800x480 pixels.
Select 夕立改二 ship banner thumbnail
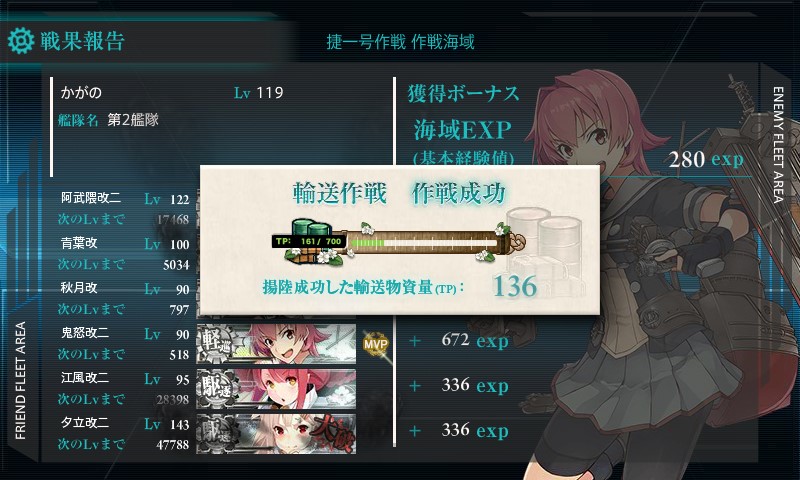click(276, 434)
